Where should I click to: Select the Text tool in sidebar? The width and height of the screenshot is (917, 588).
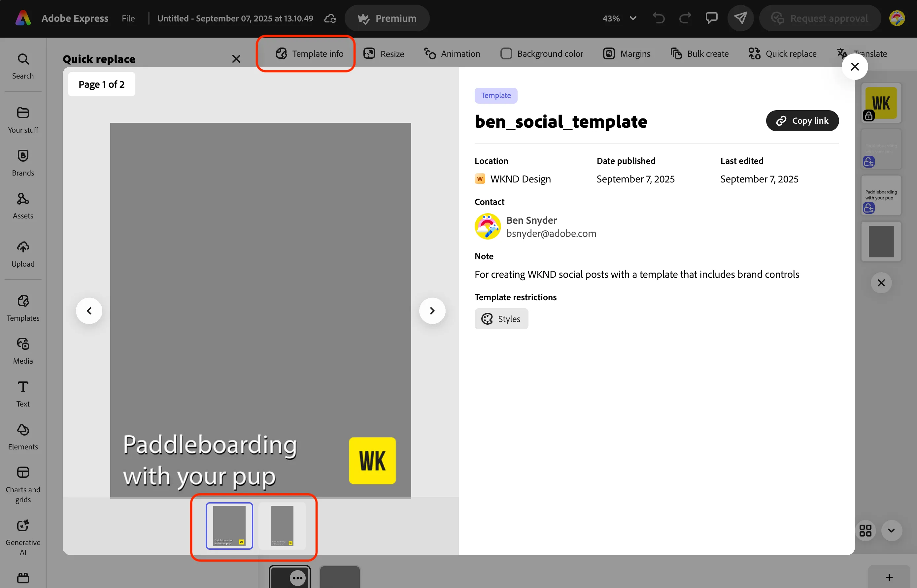[23, 394]
